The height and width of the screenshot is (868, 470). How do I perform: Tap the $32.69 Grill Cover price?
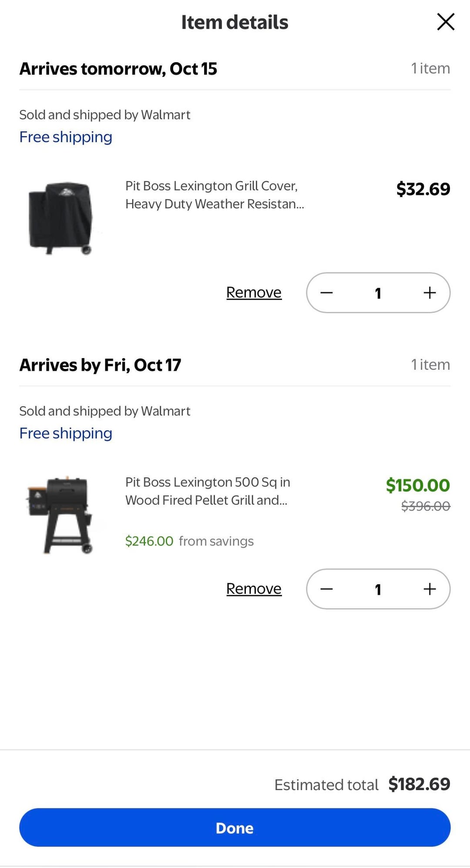coord(423,189)
